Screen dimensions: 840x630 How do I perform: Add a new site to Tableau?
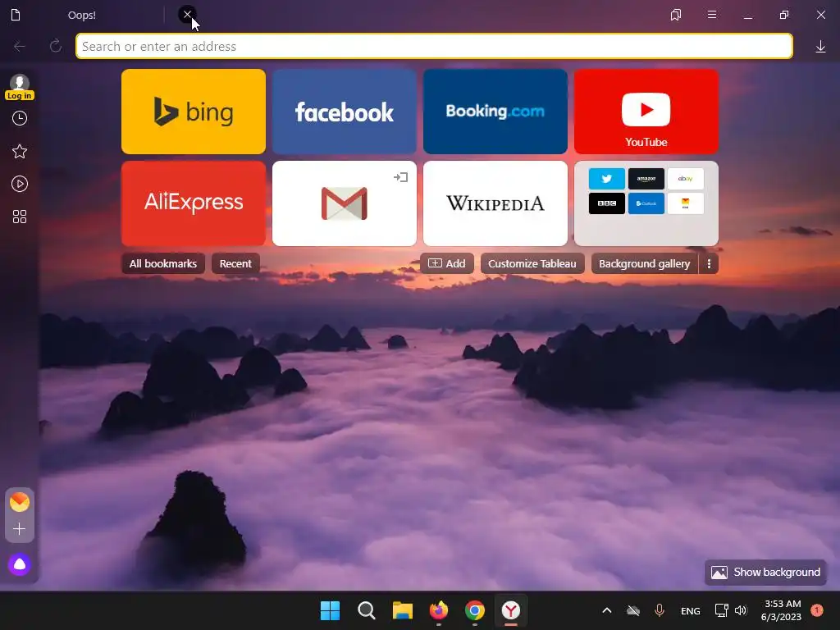point(447,263)
